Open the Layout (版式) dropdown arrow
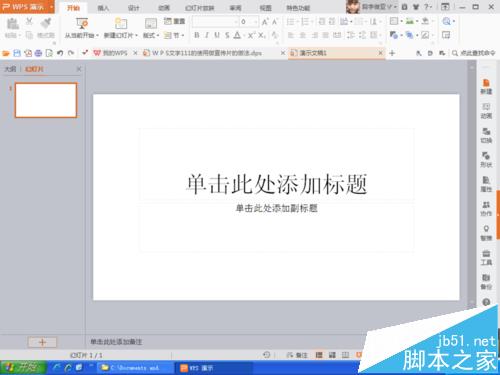 [x=158, y=36]
